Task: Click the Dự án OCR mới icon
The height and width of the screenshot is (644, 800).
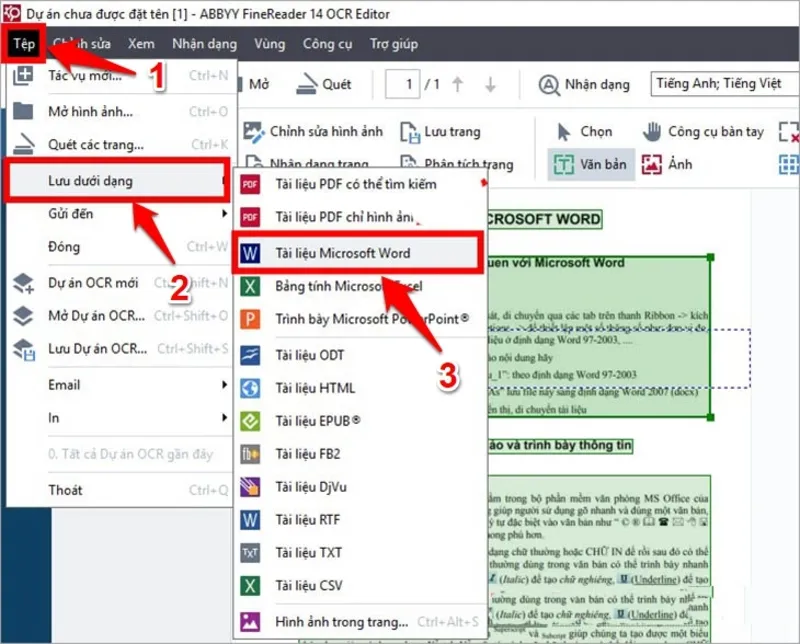Action: 23,283
